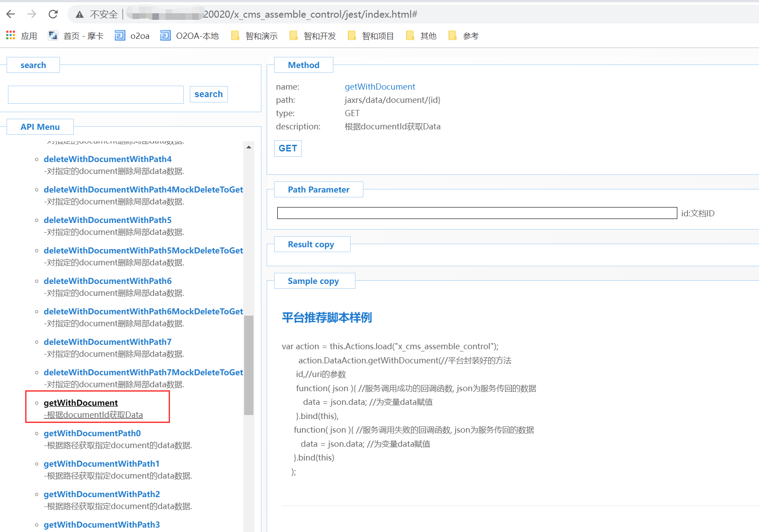
Task: Go back to the previous page
Action: point(11,14)
